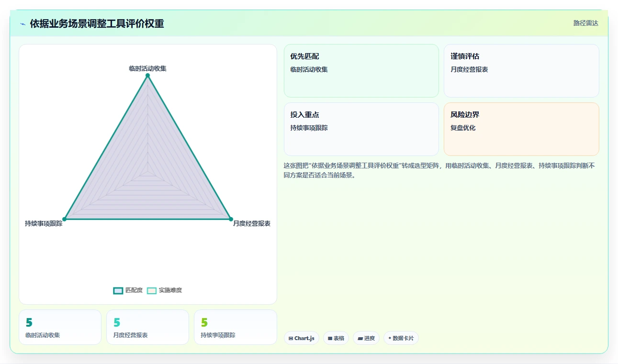This screenshot has width=618, height=364.
Task: Open the 风险边界 card
Action: [521, 129]
